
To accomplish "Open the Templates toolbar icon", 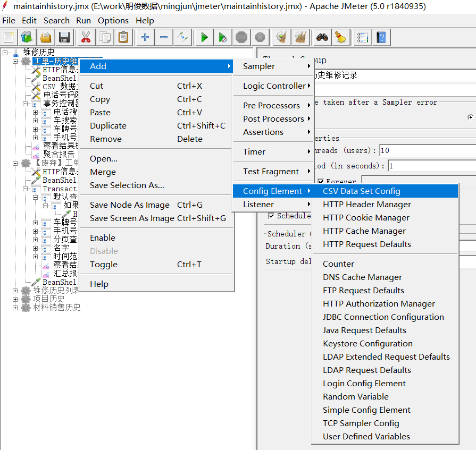I will coord(27,37).
